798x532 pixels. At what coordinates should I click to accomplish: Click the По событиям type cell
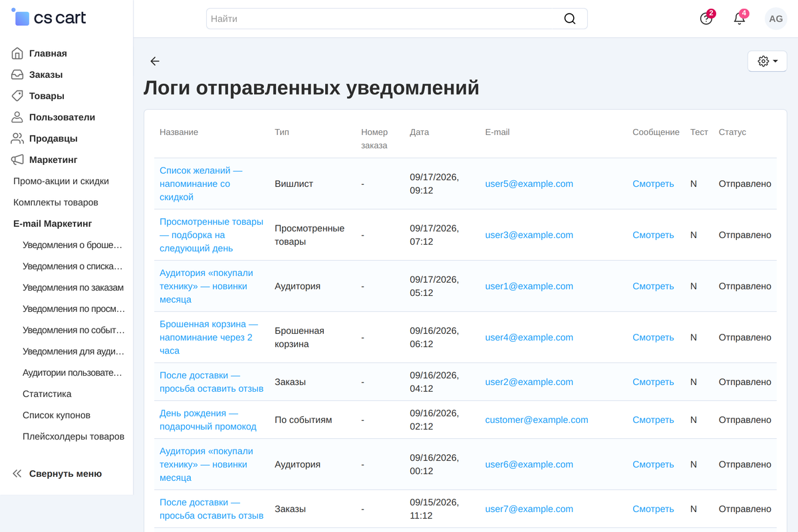pos(303,420)
